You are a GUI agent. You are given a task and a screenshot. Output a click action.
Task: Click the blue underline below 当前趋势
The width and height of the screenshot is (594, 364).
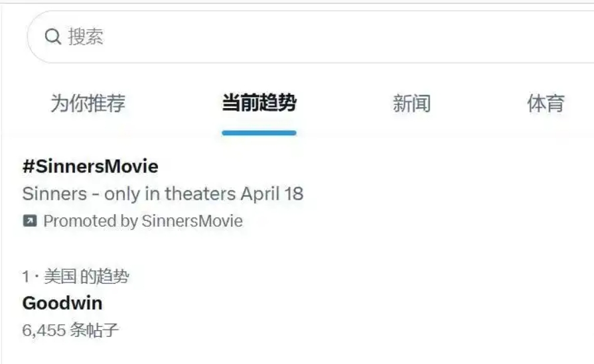point(259,133)
